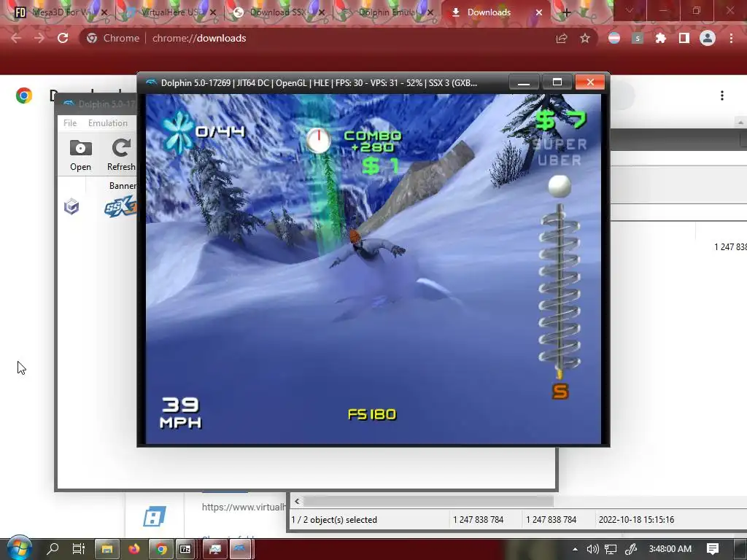Open taskbar Search magnifier

[53, 549]
